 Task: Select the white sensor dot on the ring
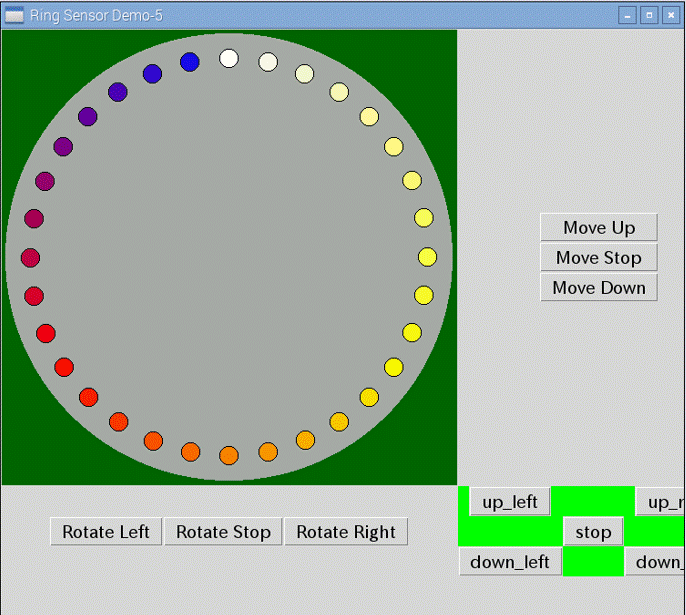pyautogui.click(x=229, y=58)
